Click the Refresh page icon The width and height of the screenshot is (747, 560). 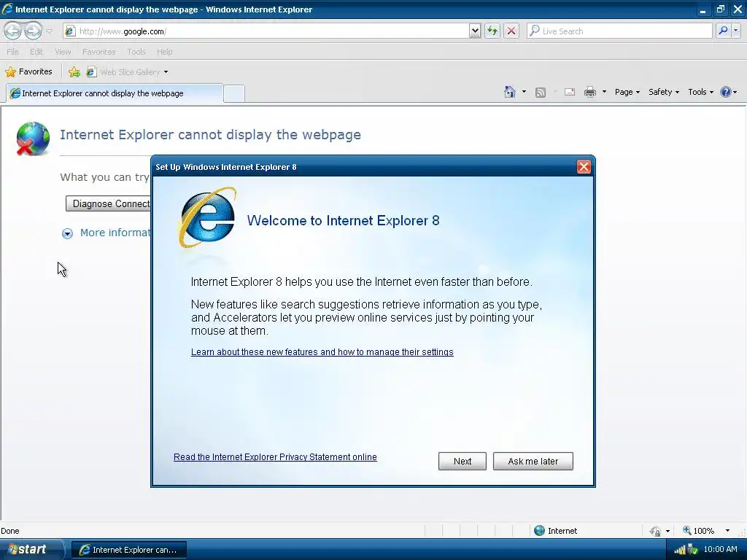click(492, 31)
